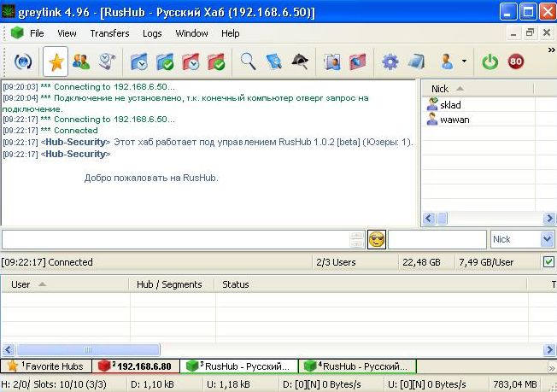Open Settings with the gear icon
The image size is (557, 392).
390,61
